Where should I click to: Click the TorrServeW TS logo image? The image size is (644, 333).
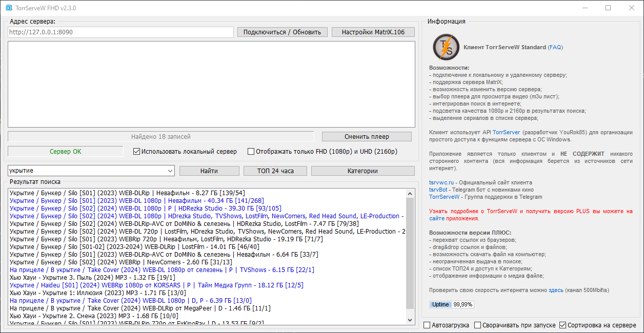(x=446, y=47)
